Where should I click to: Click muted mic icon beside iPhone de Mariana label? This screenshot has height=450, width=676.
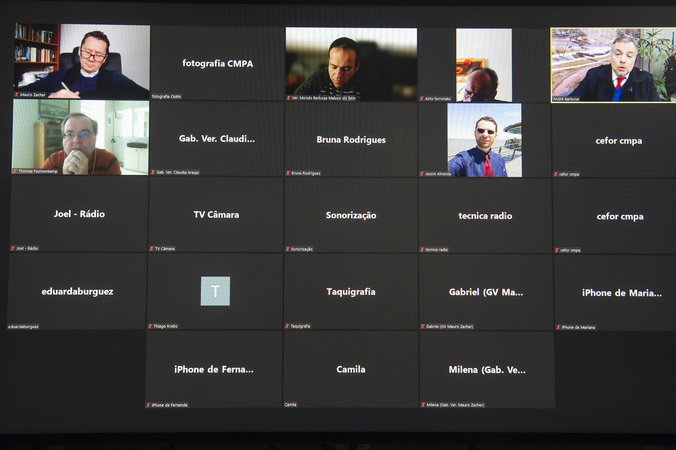pyautogui.click(x=558, y=327)
